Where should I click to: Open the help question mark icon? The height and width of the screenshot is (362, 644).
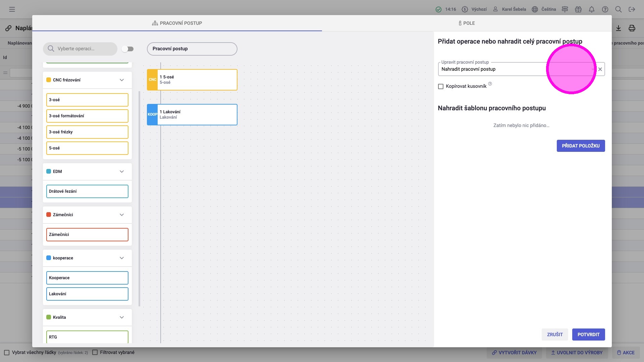click(605, 9)
